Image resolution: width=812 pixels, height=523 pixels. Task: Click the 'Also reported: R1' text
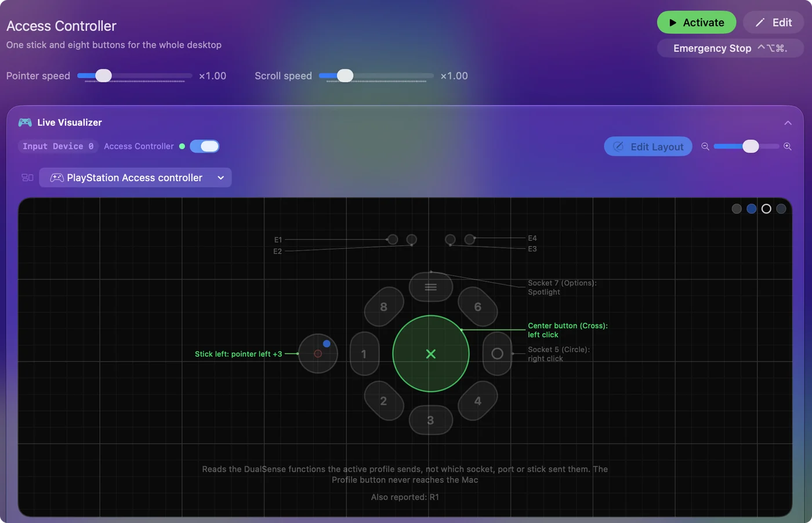[x=405, y=497]
